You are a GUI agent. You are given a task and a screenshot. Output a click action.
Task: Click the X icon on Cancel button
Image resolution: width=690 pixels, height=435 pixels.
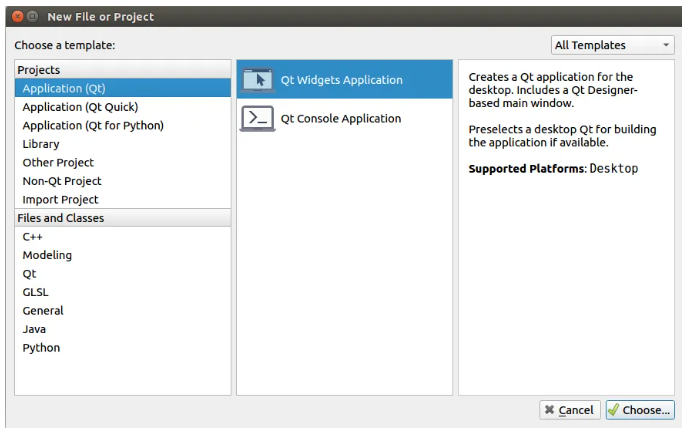(x=549, y=410)
